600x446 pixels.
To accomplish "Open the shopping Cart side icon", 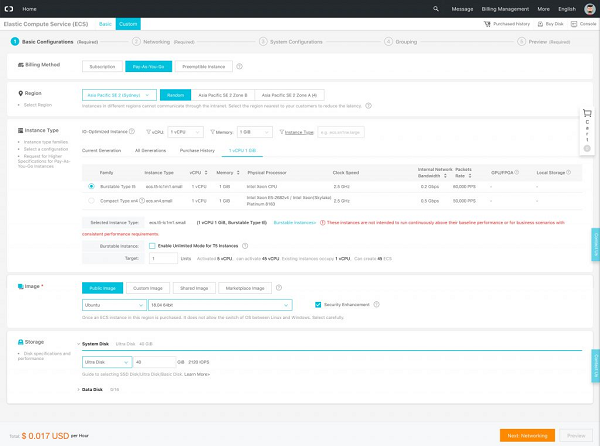I will click(x=587, y=113).
